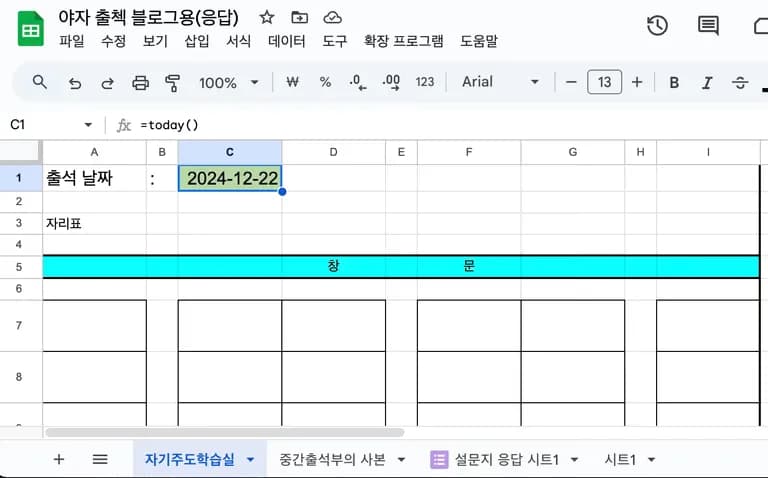Click the undo arrow icon
Screen dimensions: 768x478
(x=74, y=82)
